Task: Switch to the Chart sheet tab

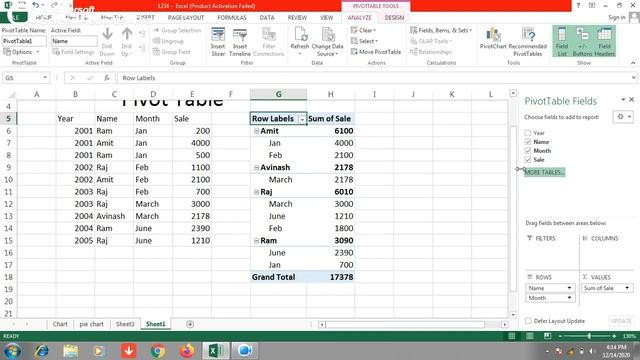Action: [60, 324]
